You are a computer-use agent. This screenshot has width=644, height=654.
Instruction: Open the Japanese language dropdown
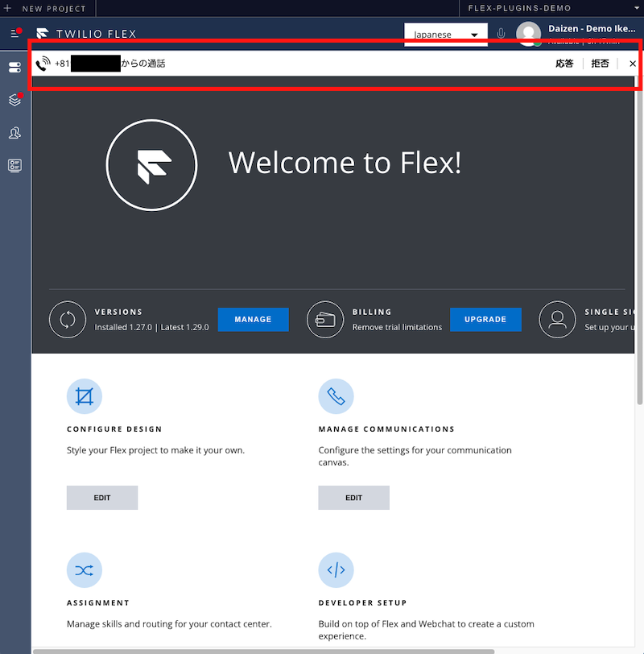(446, 35)
